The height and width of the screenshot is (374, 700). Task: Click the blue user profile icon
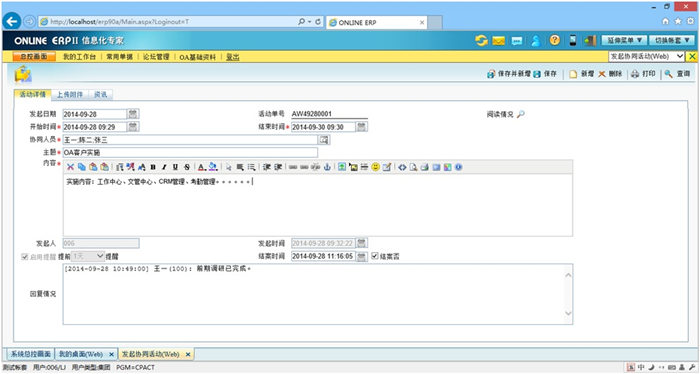click(536, 41)
